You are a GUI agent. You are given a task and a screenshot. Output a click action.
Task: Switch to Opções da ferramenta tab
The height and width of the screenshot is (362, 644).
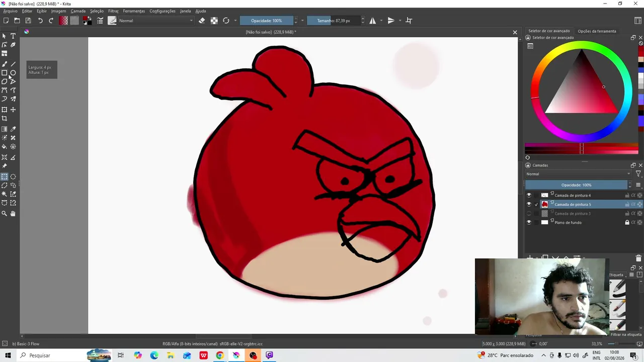(x=597, y=31)
